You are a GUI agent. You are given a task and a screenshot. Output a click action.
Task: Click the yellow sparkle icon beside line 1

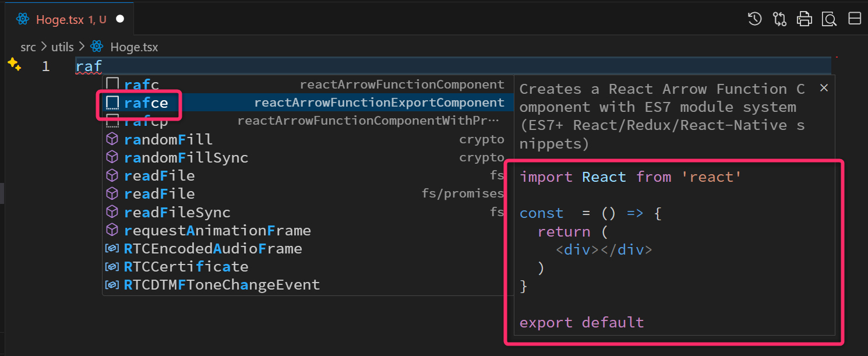(15, 65)
